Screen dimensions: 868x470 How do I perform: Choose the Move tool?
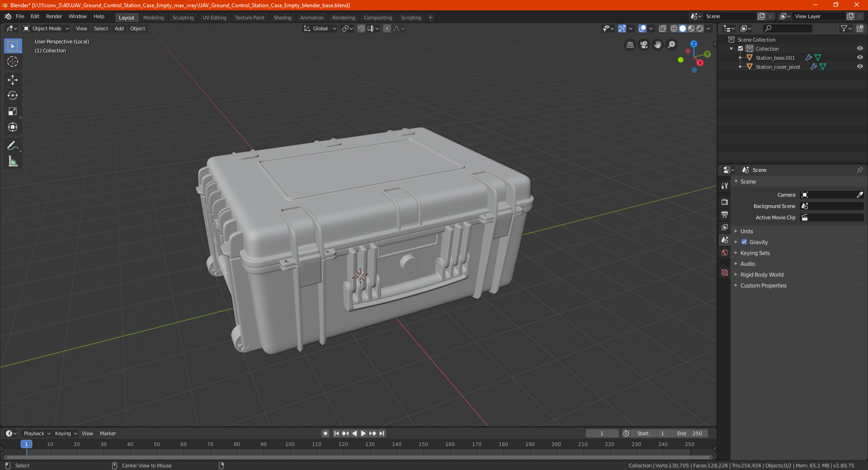tap(13, 80)
